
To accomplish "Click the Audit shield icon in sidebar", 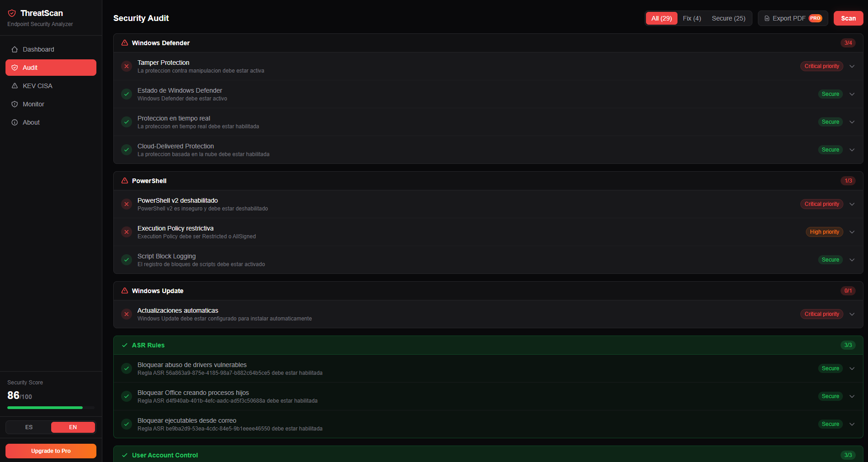I will point(15,67).
